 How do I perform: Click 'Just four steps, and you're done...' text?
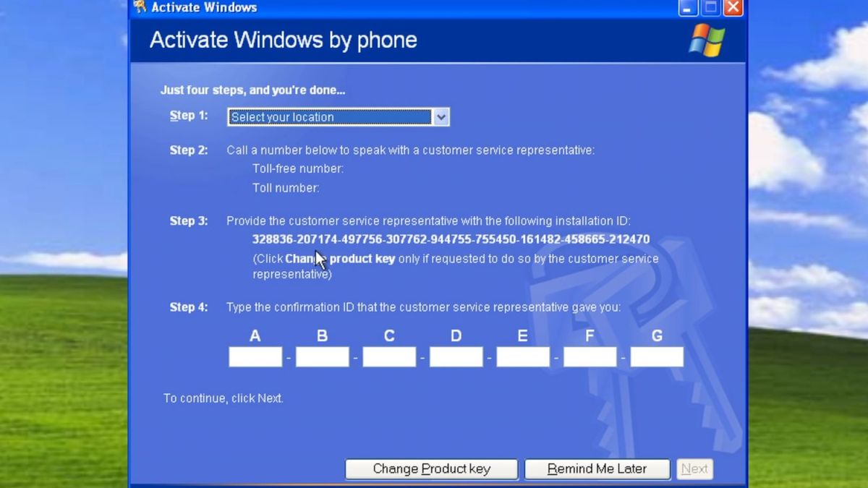coord(252,91)
